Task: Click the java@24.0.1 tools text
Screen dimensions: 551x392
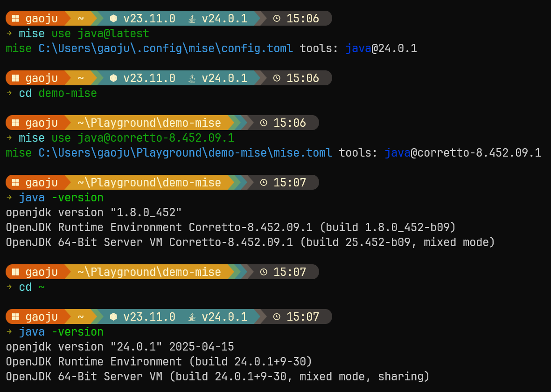Action: [381, 48]
